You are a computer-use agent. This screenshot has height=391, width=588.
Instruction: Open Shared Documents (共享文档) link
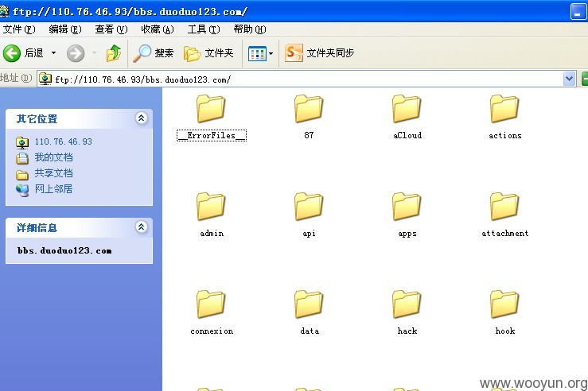(53, 173)
